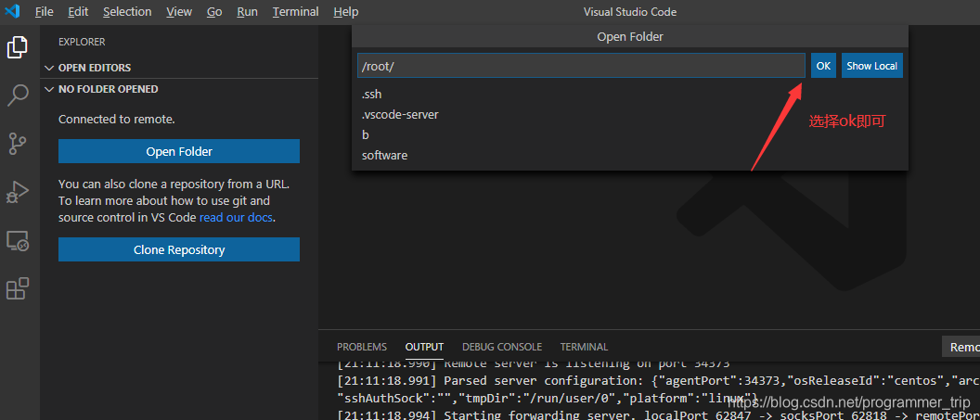
Task: Click the Clone Repository button
Action: point(179,249)
